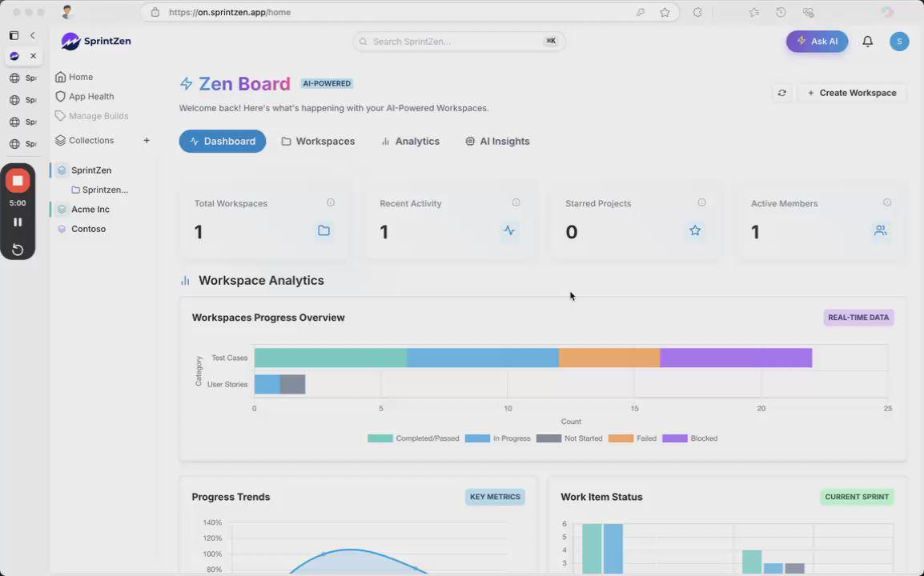Toggle the Not Started legend swatch
The width and height of the screenshot is (924, 576).
(x=548, y=438)
